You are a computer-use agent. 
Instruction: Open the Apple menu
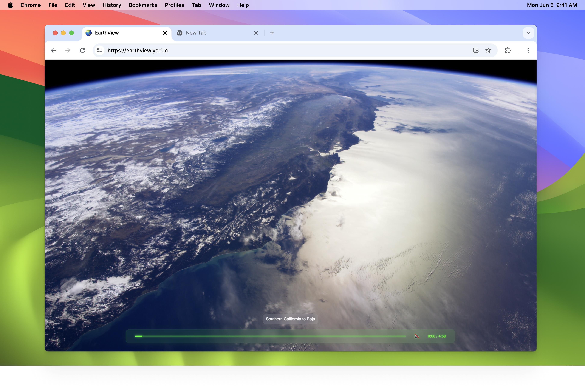[10, 5]
